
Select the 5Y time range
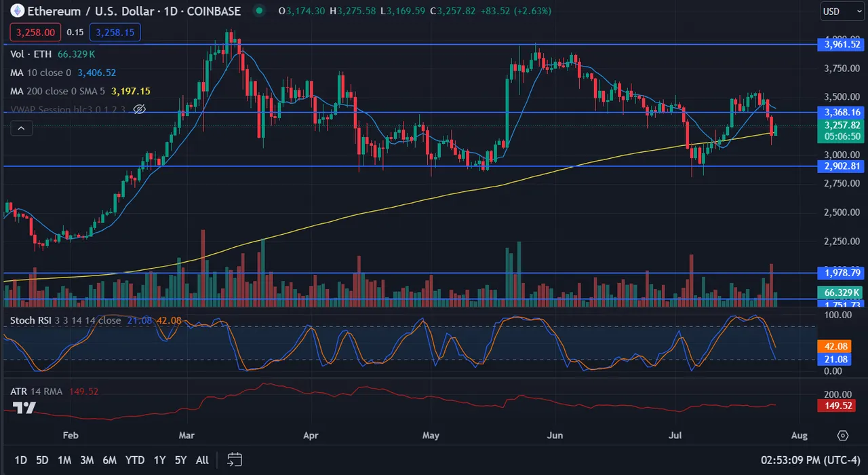tap(180, 460)
